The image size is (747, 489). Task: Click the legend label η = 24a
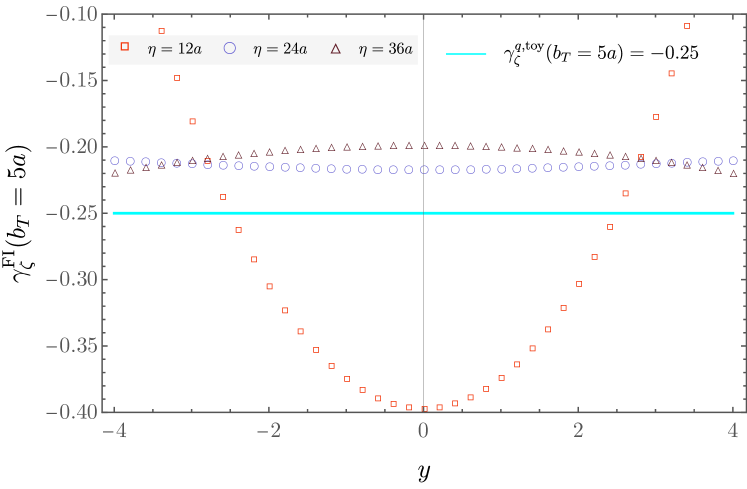280,49
